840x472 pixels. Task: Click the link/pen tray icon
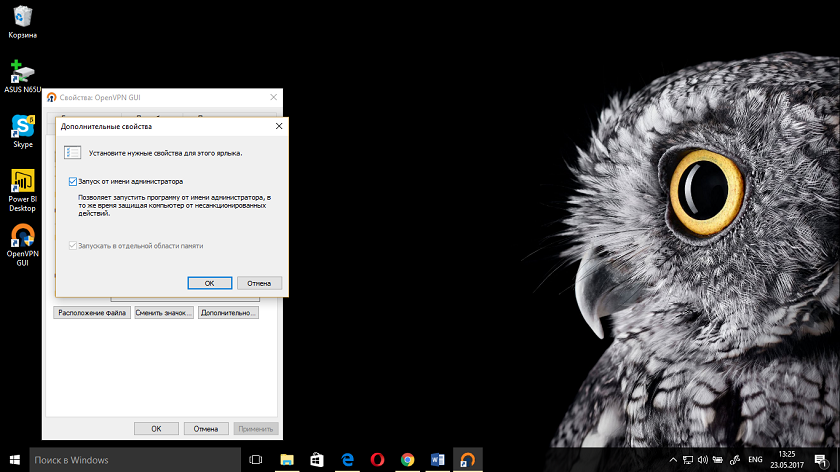coord(735,460)
